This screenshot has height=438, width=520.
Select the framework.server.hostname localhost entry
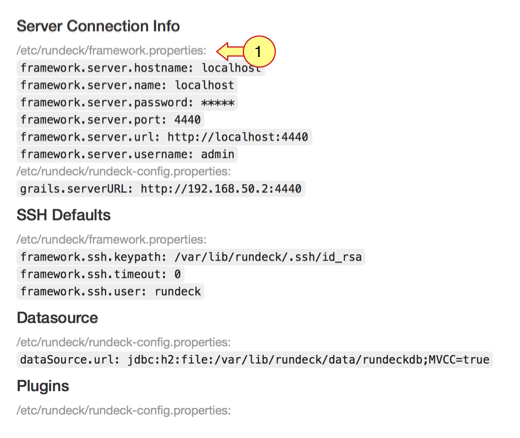(141, 68)
